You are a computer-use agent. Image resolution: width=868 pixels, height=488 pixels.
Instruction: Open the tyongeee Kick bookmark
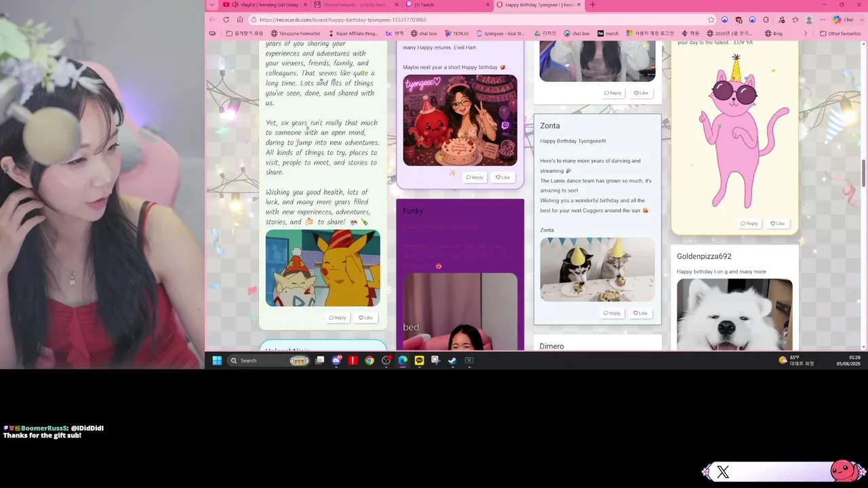pos(500,33)
